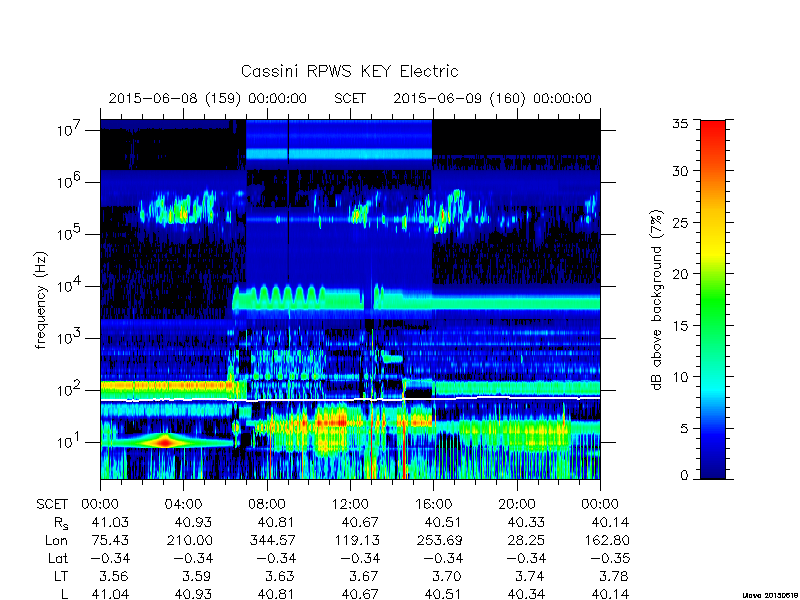Click the start date label "2015-06-08 (159) 00:00:00"

tap(208, 98)
